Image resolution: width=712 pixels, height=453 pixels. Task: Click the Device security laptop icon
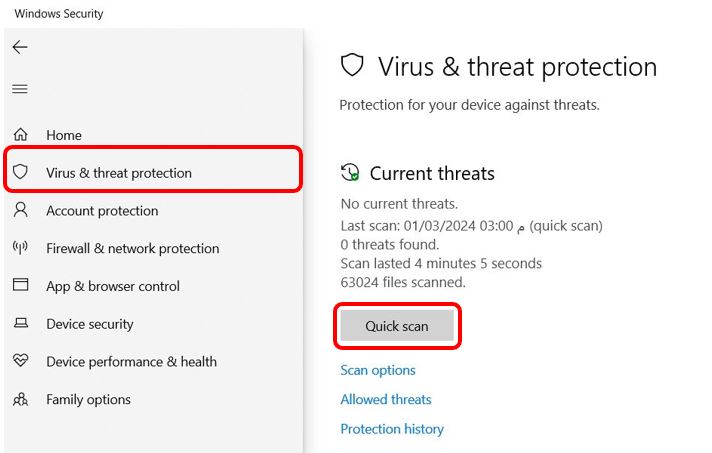(x=21, y=324)
